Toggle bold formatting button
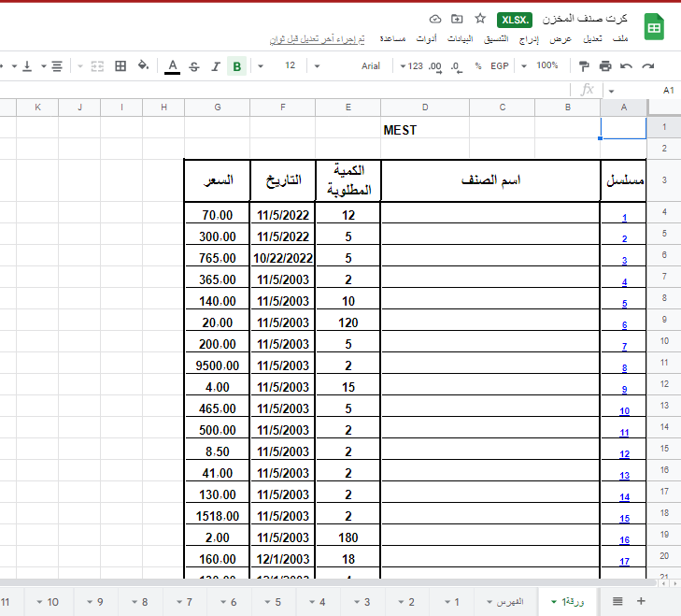 point(236,66)
